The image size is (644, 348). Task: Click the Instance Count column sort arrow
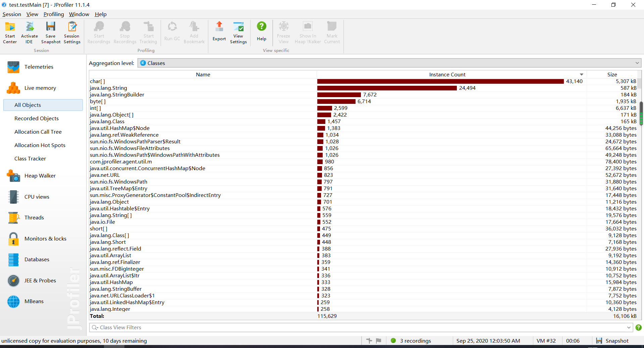click(582, 75)
